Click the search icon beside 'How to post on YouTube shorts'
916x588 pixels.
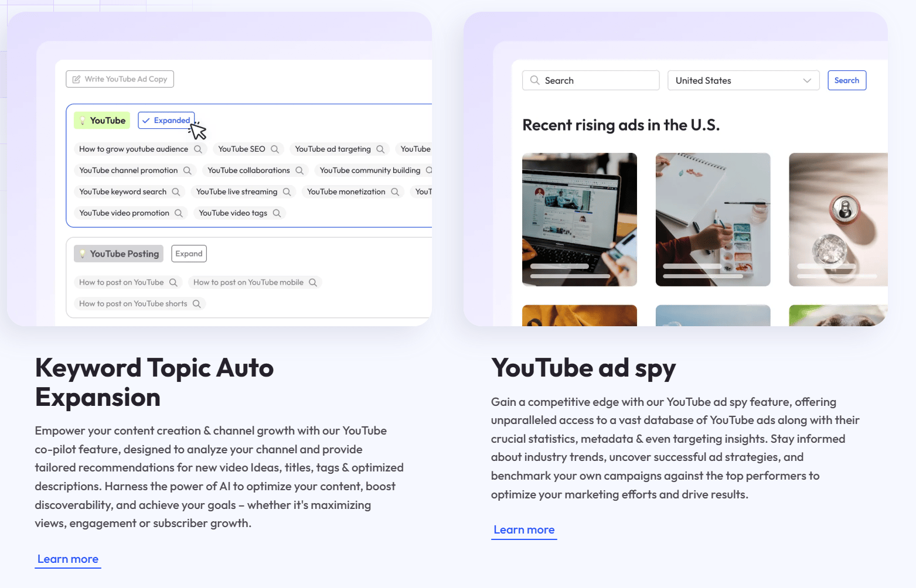tap(197, 304)
